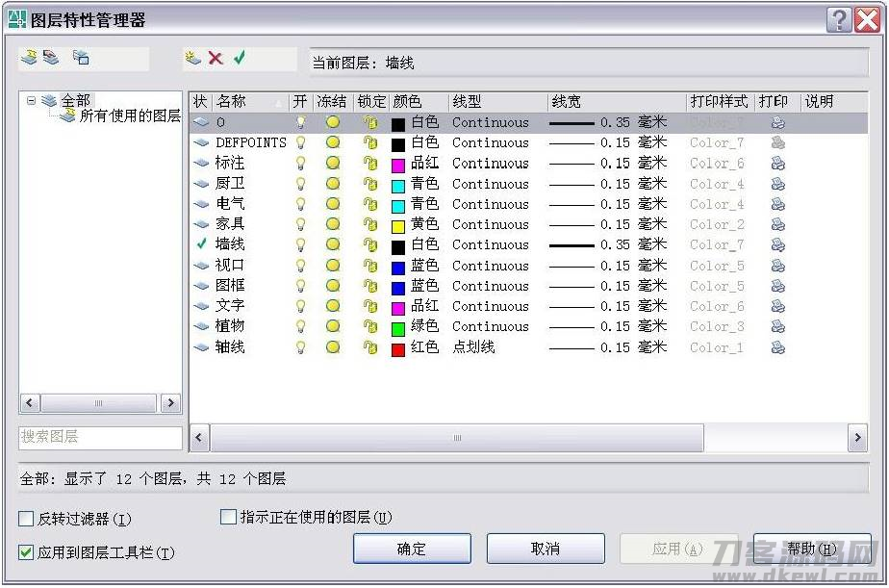Image resolution: width=889 pixels, height=588 pixels.
Task: Sort by the 打印样式 column header
Action: coord(722,101)
